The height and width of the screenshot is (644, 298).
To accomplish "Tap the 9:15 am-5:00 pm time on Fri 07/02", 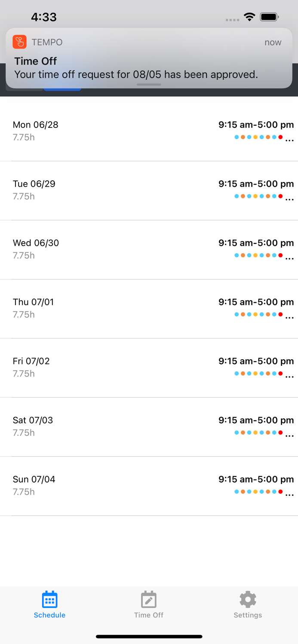I will coord(256,361).
